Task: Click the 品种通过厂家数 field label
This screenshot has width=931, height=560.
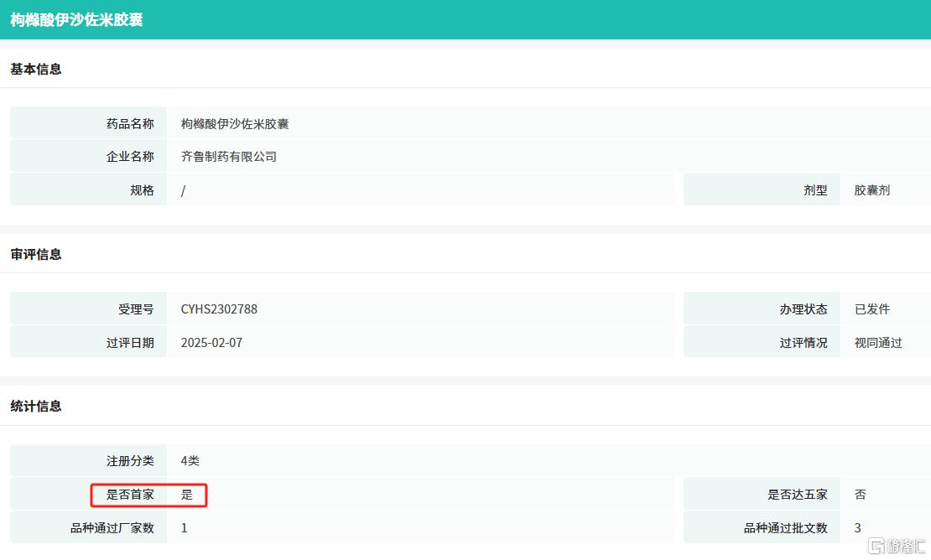Action: [112, 527]
